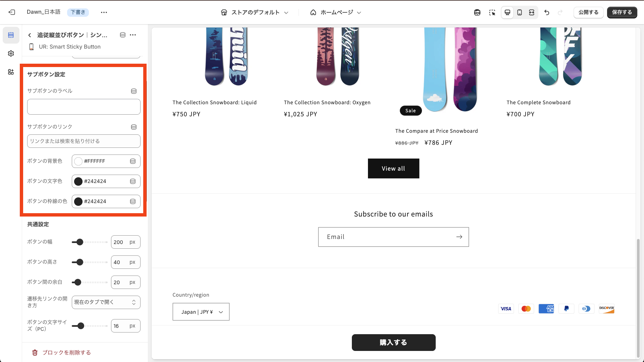Open the #FFFFFF background color swatch
The image size is (644, 362).
click(x=78, y=161)
